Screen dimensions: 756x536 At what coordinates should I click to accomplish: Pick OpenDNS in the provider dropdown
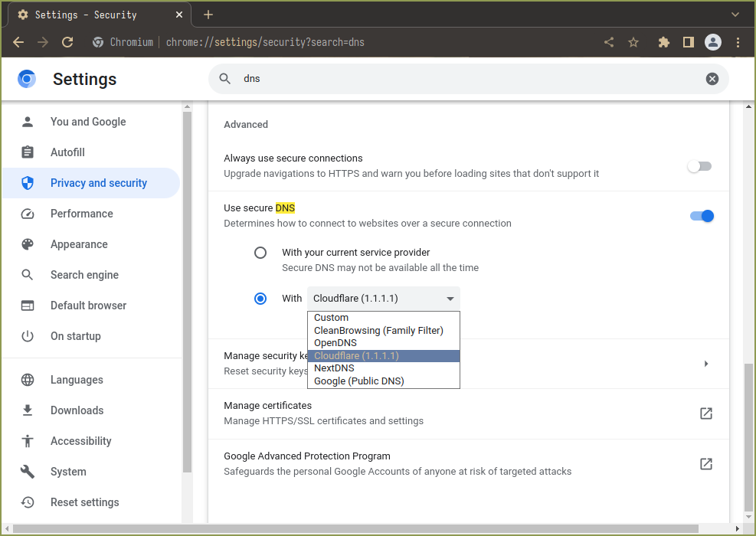(x=335, y=343)
